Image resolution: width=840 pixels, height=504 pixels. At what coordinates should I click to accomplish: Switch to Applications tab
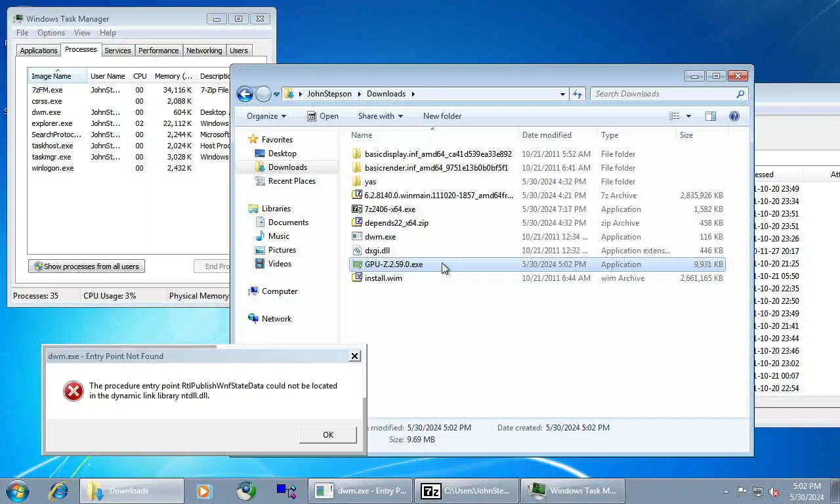39,51
